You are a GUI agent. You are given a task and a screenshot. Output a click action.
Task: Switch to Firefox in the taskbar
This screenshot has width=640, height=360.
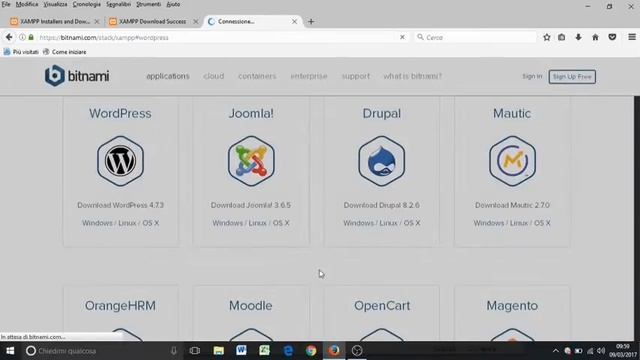pyautogui.click(x=334, y=351)
